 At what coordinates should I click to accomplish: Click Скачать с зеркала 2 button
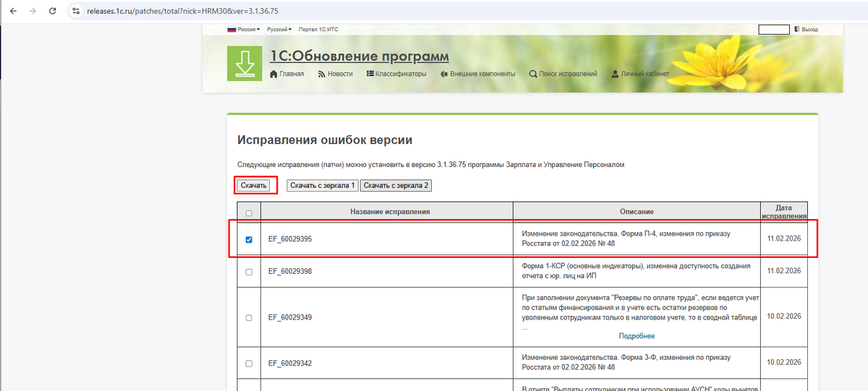[396, 186]
